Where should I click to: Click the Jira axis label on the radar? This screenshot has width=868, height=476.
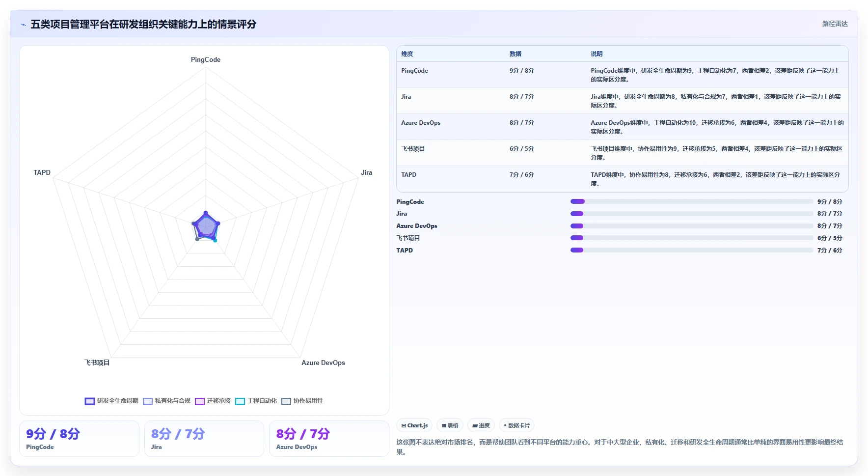366,173
